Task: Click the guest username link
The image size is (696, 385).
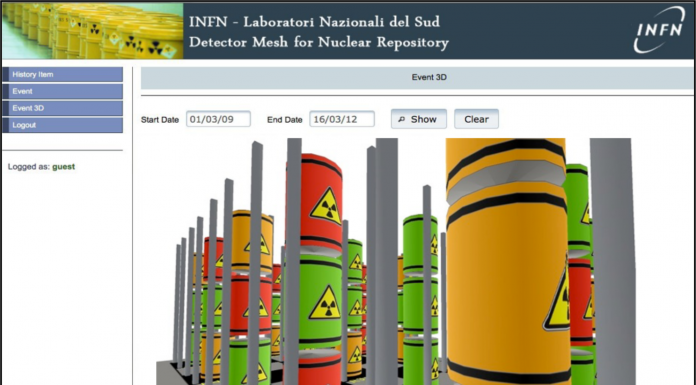Action: 63,167
